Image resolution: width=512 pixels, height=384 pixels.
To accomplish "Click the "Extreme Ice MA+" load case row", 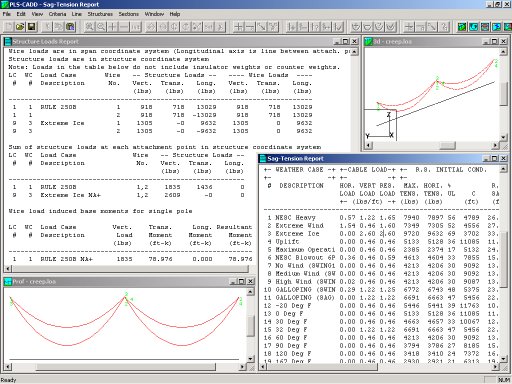I will tap(128, 195).
